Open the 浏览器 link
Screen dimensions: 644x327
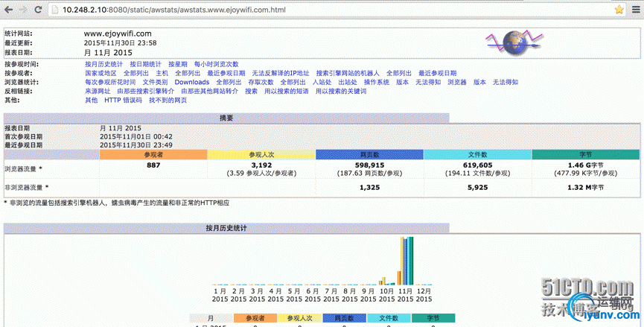coord(457,82)
